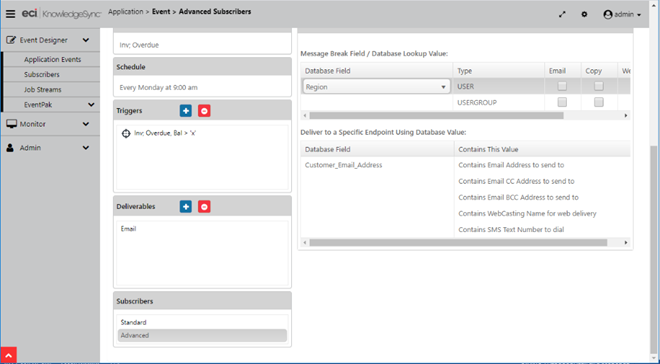Viewport: 660px width, 364px height.
Task: Select EventPak sidebar item
Action: [x=38, y=105]
